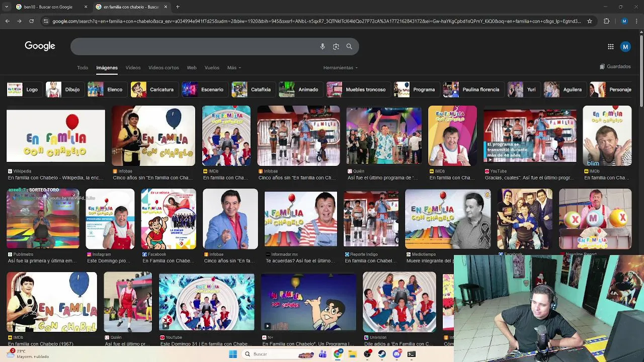Open the Wikipedia En familia con Chabelo logo image
Viewport: 644px width, 362px height.
pyautogui.click(x=56, y=136)
